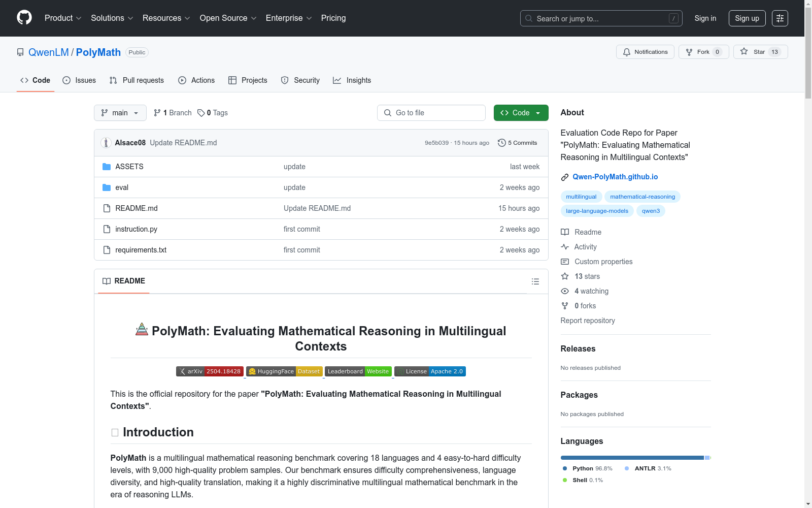Open the Qwen-PolyMath.github.io link
Image resolution: width=812 pixels, height=508 pixels.
(x=615, y=177)
